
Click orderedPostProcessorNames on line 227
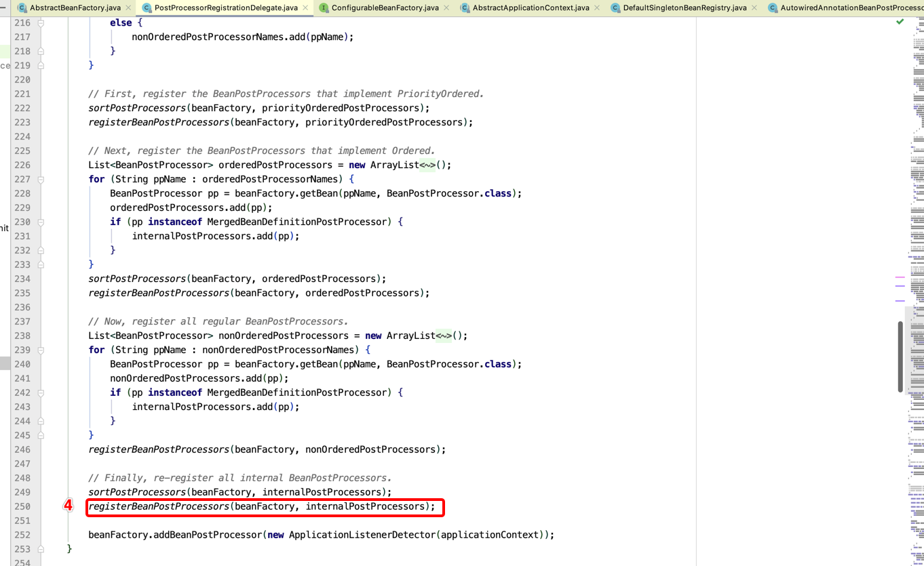click(270, 179)
